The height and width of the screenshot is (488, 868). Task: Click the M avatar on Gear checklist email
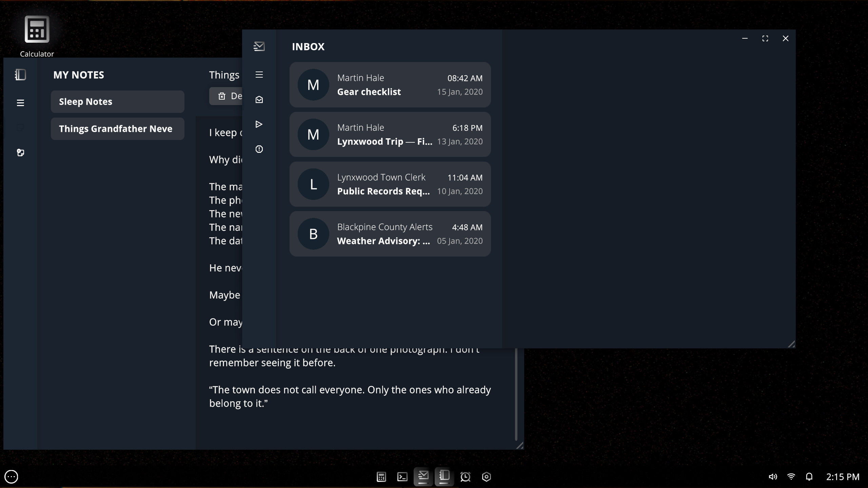313,85
